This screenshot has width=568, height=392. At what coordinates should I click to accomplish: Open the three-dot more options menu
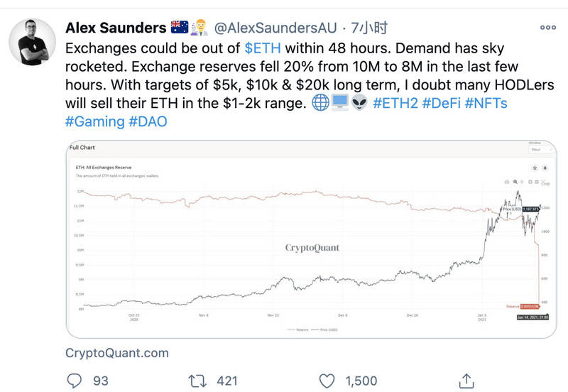[547, 28]
